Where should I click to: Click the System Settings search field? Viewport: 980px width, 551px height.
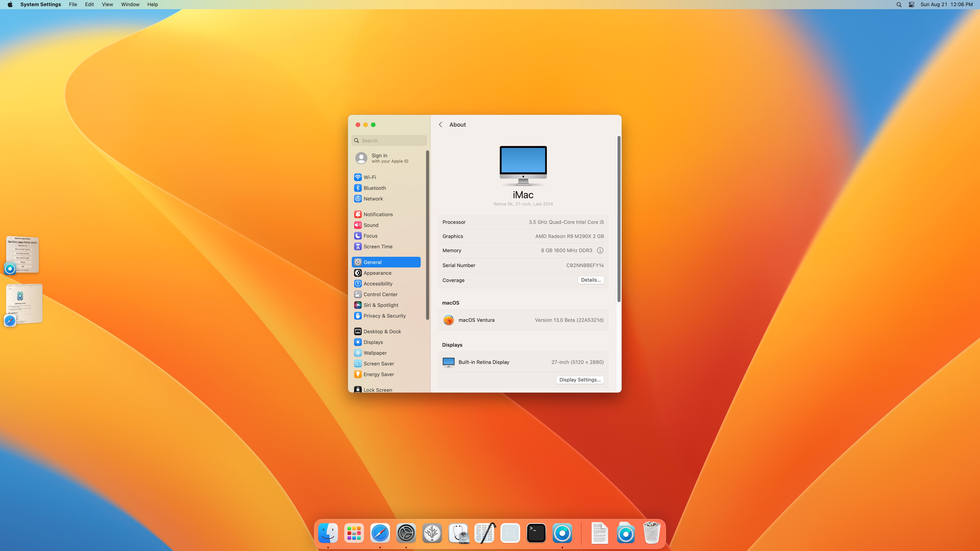pyautogui.click(x=389, y=140)
